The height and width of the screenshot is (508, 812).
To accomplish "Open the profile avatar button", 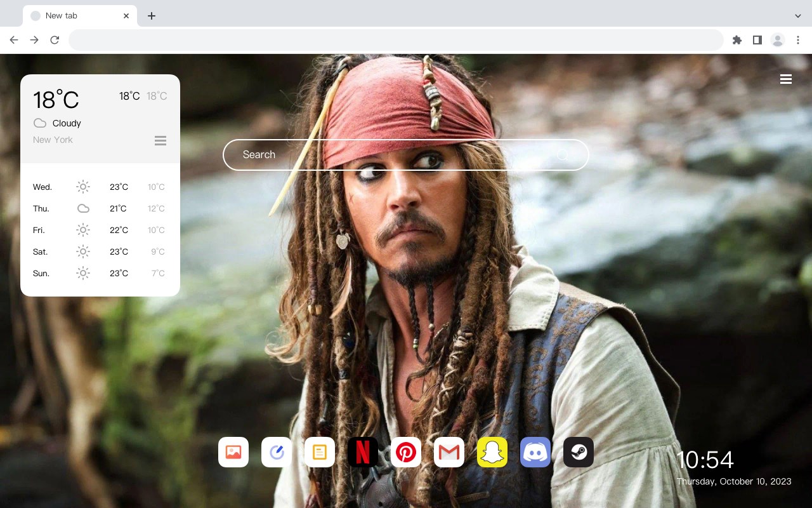I will tap(778, 40).
